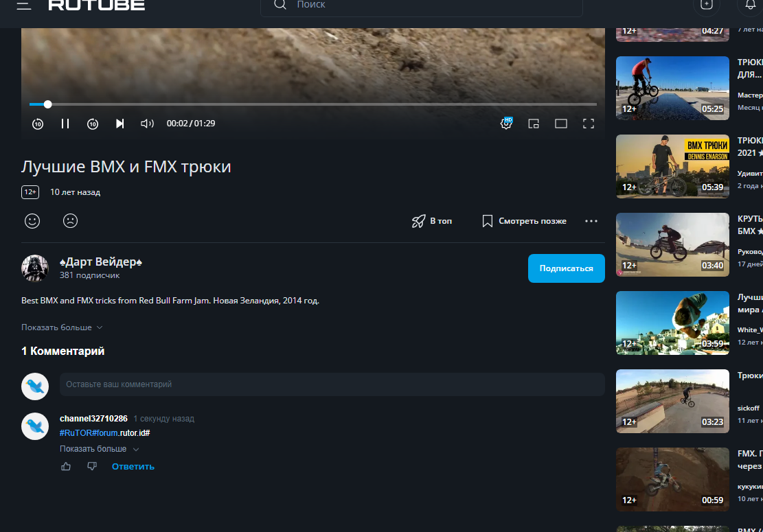Click the 12+ age rating badge
763x532 pixels.
(x=30, y=192)
